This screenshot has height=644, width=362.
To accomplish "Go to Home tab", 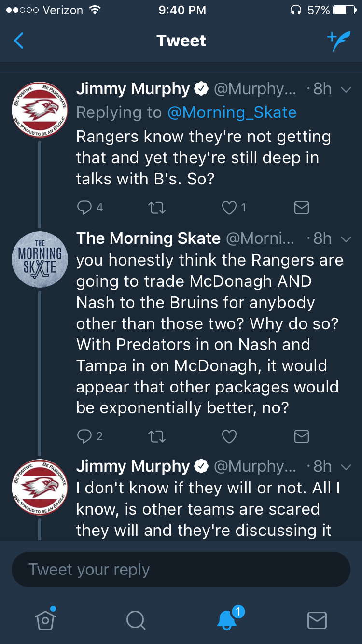I will (45, 620).
